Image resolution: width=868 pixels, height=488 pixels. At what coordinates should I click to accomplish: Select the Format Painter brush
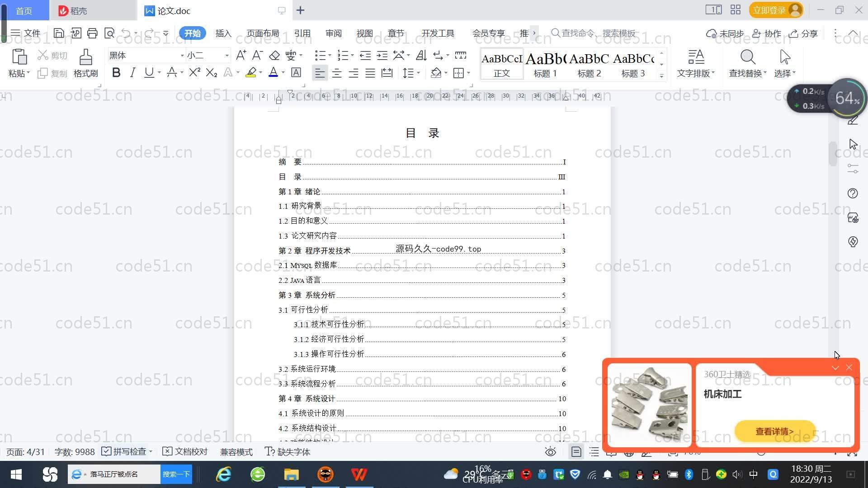86,57
